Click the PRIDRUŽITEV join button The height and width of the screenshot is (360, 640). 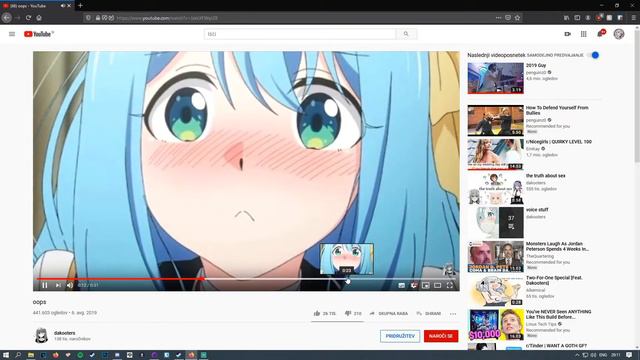400,336
